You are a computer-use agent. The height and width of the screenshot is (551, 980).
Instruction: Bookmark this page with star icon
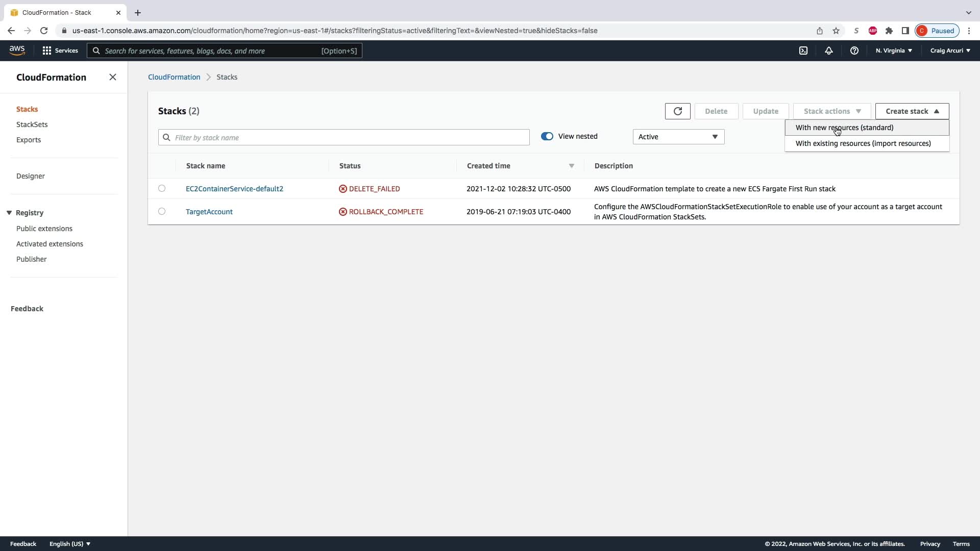pyautogui.click(x=836, y=31)
